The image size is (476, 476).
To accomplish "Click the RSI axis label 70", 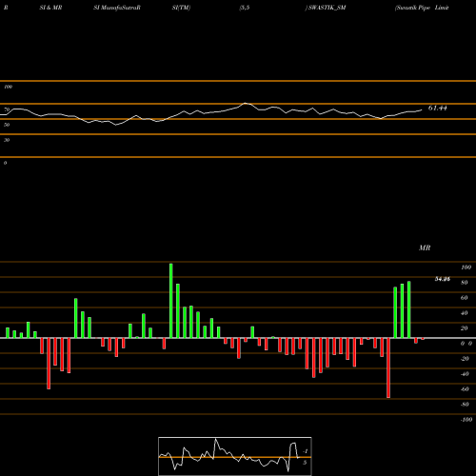I will 7,109.
